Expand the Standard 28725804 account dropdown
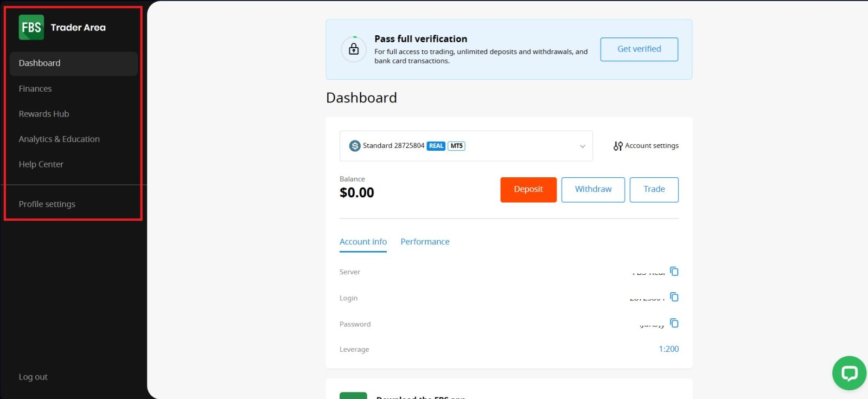 click(x=582, y=146)
